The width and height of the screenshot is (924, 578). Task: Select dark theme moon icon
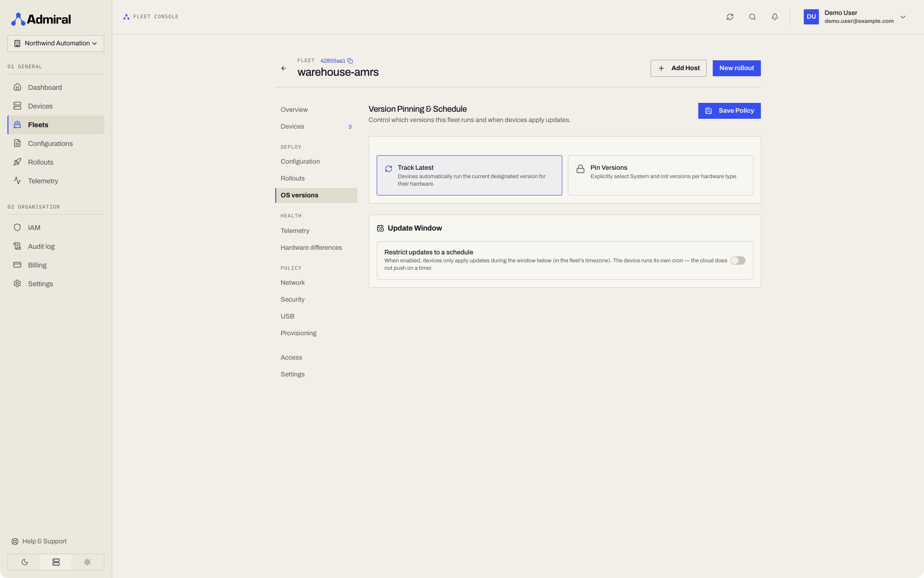(25, 562)
